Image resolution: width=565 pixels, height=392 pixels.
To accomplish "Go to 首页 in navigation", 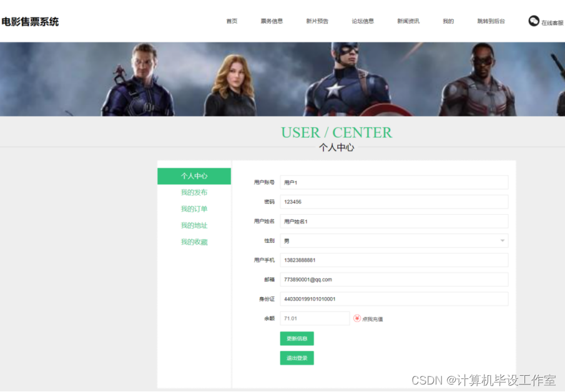I will point(232,21).
